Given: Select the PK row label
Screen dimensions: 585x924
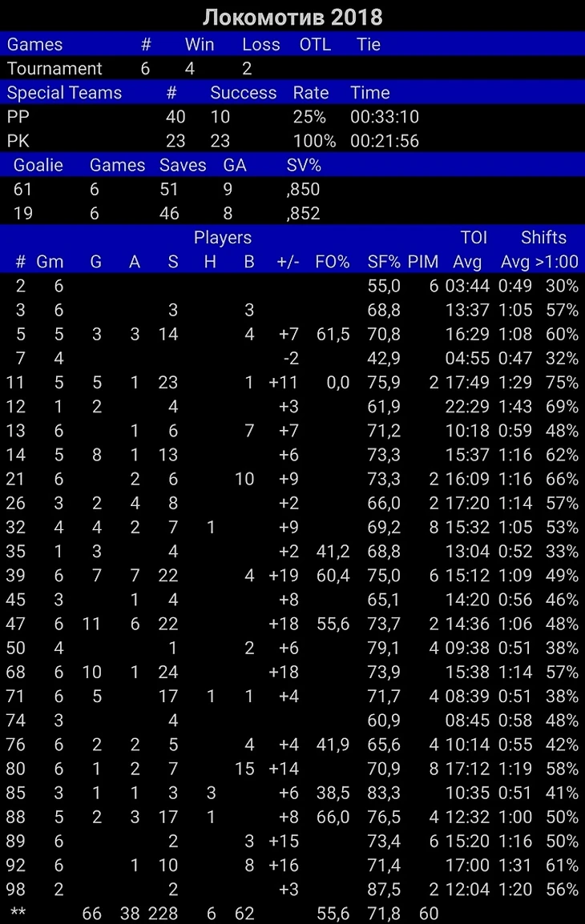Looking at the screenshot, I should tap(18, 141).
